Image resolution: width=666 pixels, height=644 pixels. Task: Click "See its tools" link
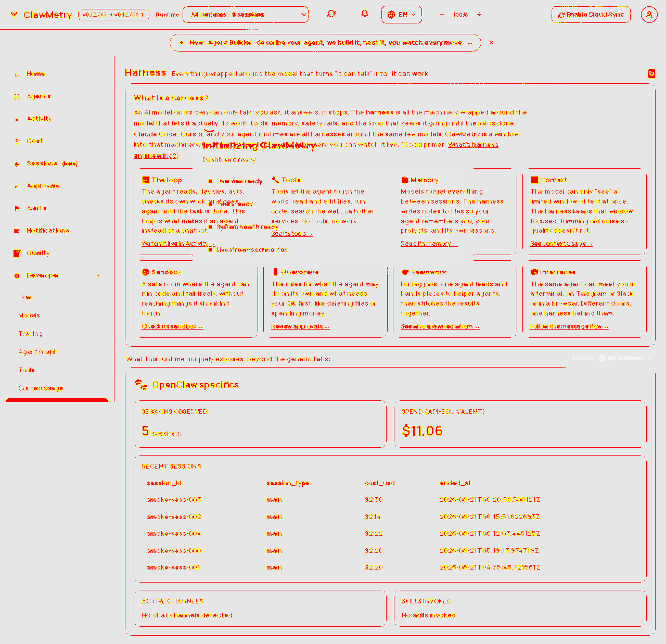(x=292, y=234)
